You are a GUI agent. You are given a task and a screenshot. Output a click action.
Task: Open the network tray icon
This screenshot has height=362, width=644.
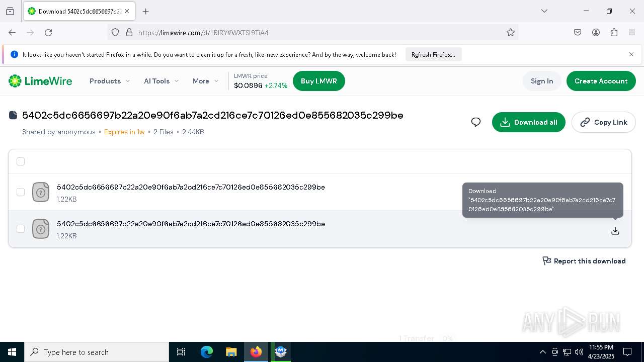coord(567,352)
